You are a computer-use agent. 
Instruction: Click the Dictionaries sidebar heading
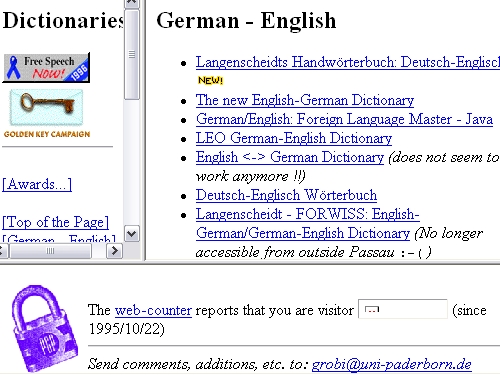click(x=63, y=20)
